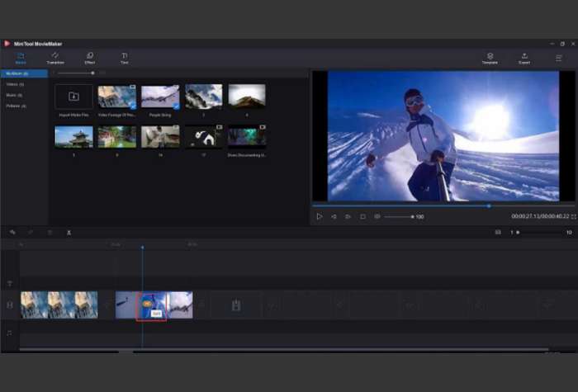578x392 pixels.
Task: Step to next frame in preview
Action: [x=348, y=216]
